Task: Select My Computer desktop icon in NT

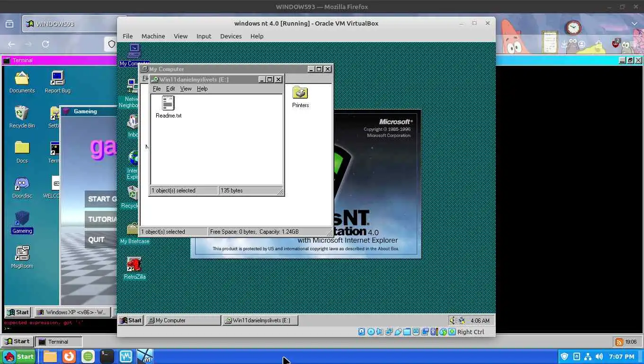Action: click(134, 55)
